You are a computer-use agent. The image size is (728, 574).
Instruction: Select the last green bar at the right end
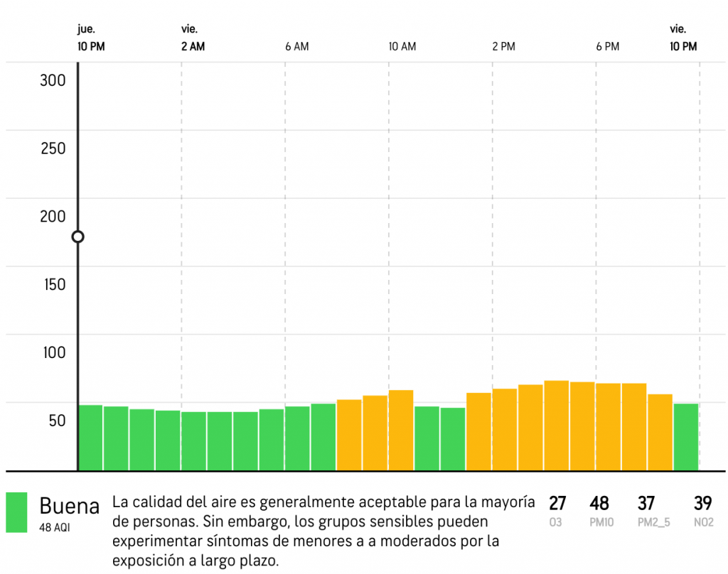tap(686, 437)
